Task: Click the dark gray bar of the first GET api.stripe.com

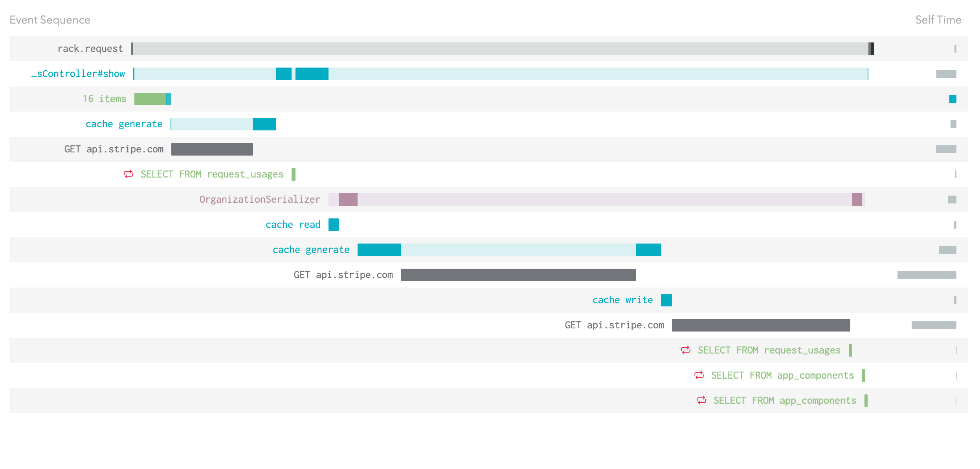Action: [x=212, y=149]
